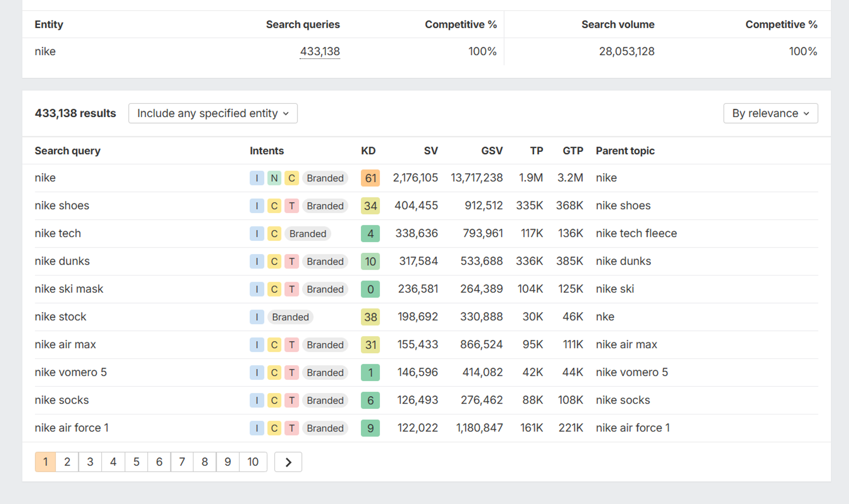Open the 'Include any specified entity' dropdown

213,113
